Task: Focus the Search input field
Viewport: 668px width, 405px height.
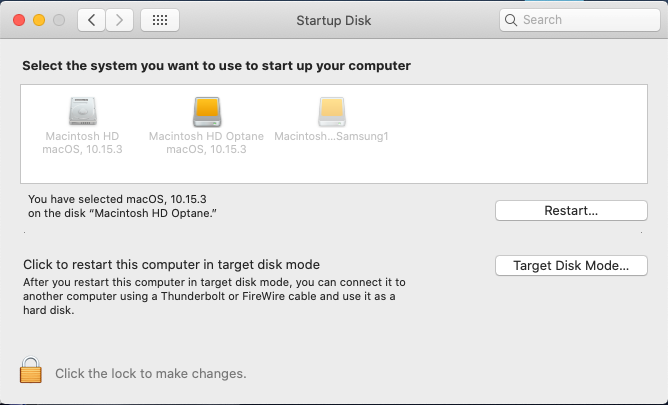Action: 579,20
